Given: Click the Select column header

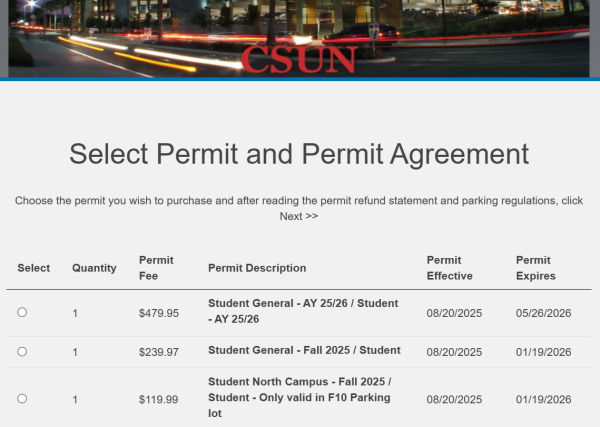Looking at the screenshot, I should 34,268.
